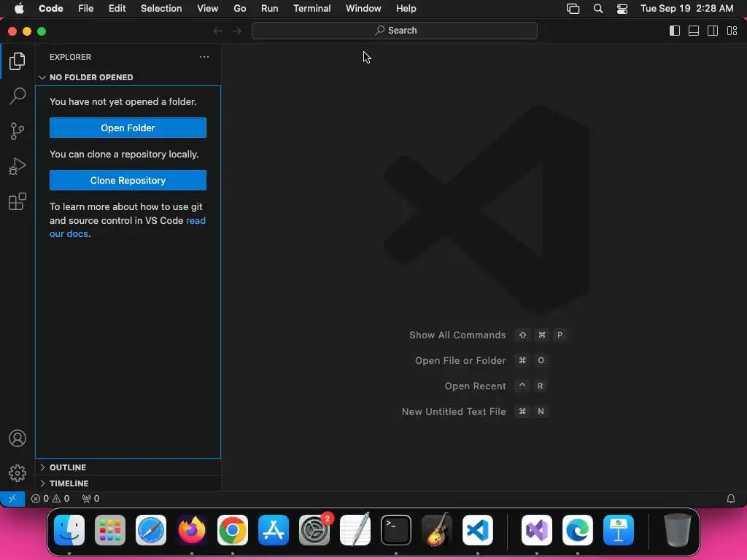Open the Trash in the Dock

pos(678,530)
